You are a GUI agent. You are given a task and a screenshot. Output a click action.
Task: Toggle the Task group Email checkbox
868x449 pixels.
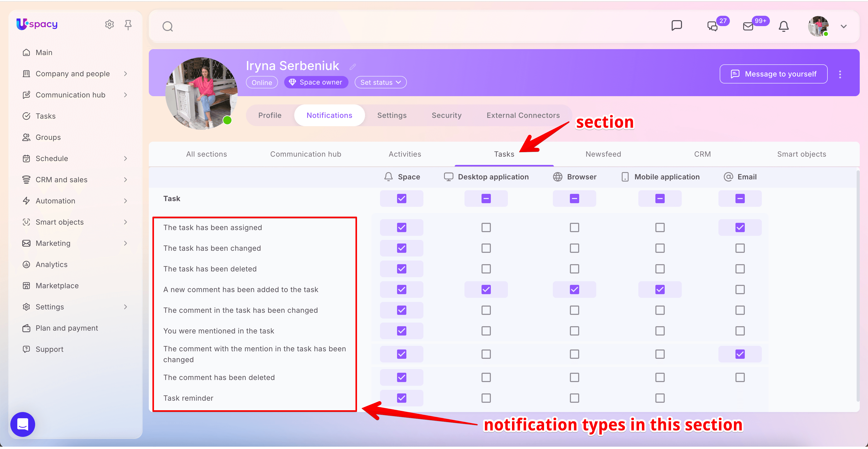click(x=740, y=199)
